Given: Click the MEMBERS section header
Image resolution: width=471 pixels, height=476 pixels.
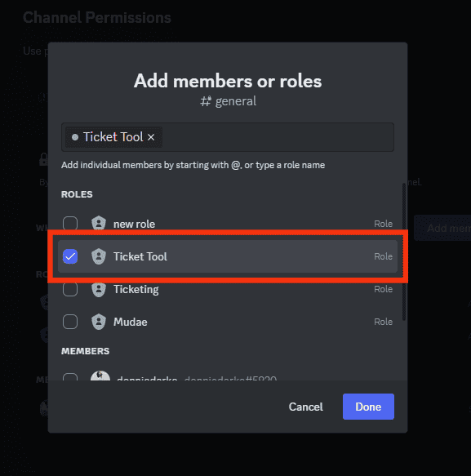Looking at the screenshot, I should point(85,351).
